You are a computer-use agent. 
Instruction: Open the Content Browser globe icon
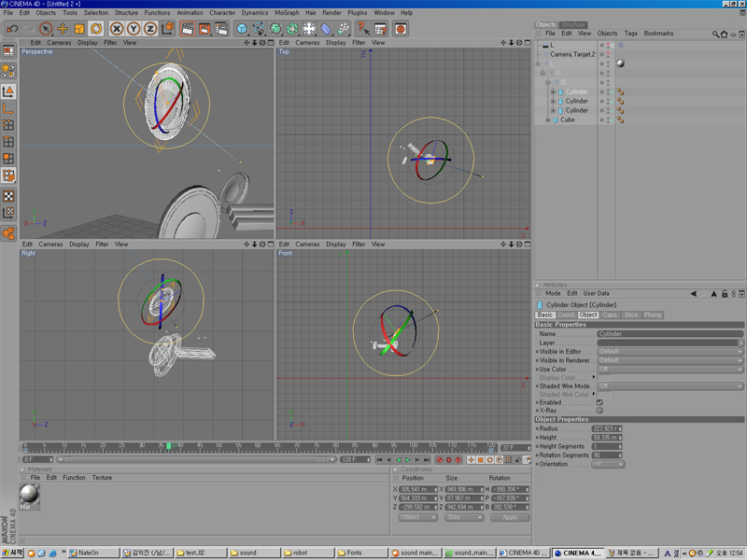(x=401, y=29)
